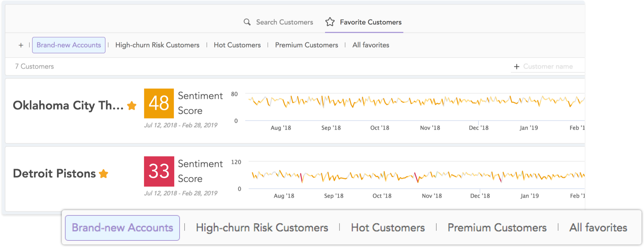This screenshot has height=247, width=644.
Task: Click the Sentiment Score label beside 48
Action: pyautogui.click(x=200, y=103)
